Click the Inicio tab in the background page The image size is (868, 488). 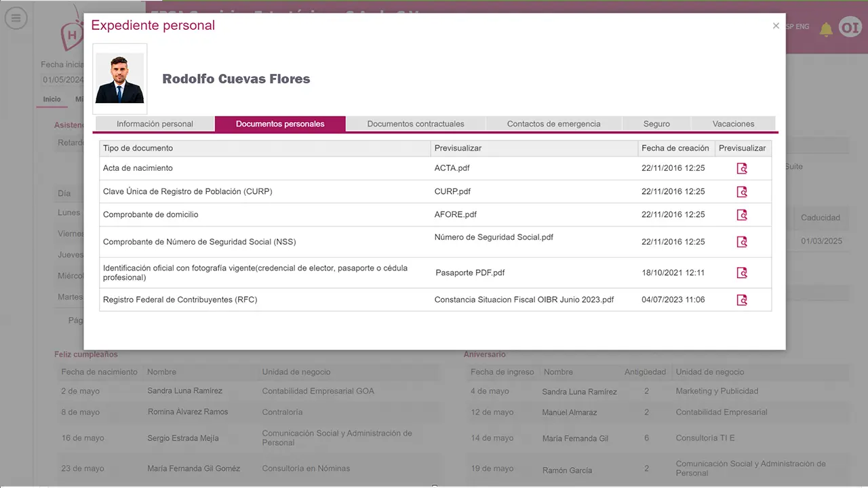coord(52,100)
